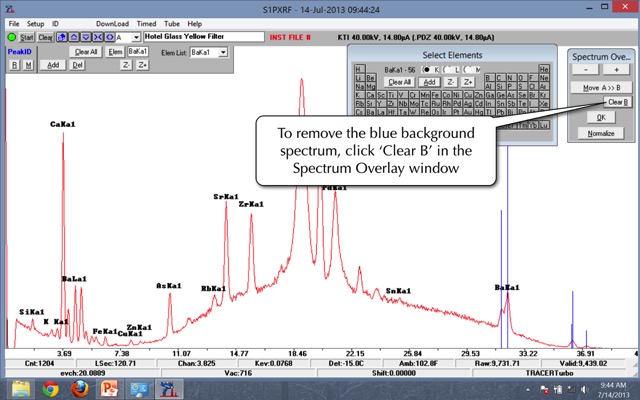Open Firefox from the taskbar
This screenshot has width=640, height=400.
[79, 389]
